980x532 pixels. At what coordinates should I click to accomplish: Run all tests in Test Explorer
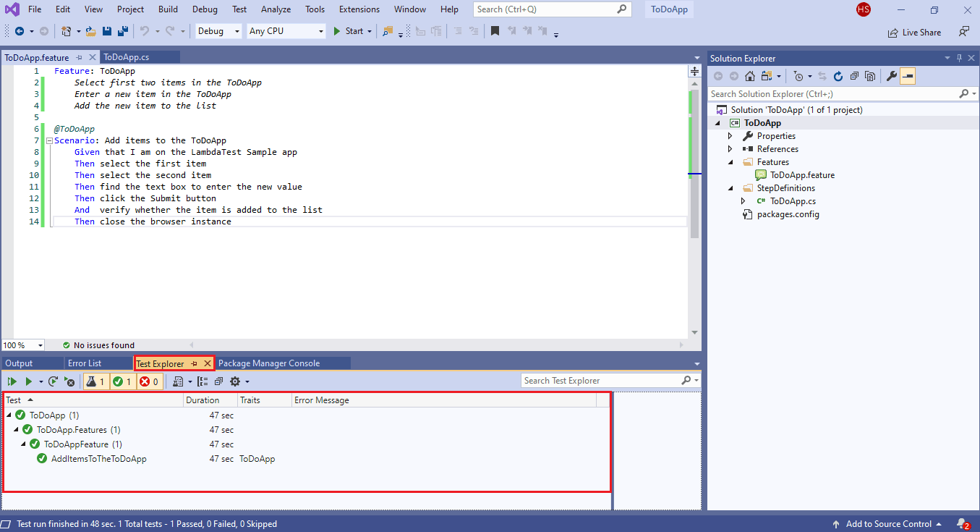coord(12,381)
